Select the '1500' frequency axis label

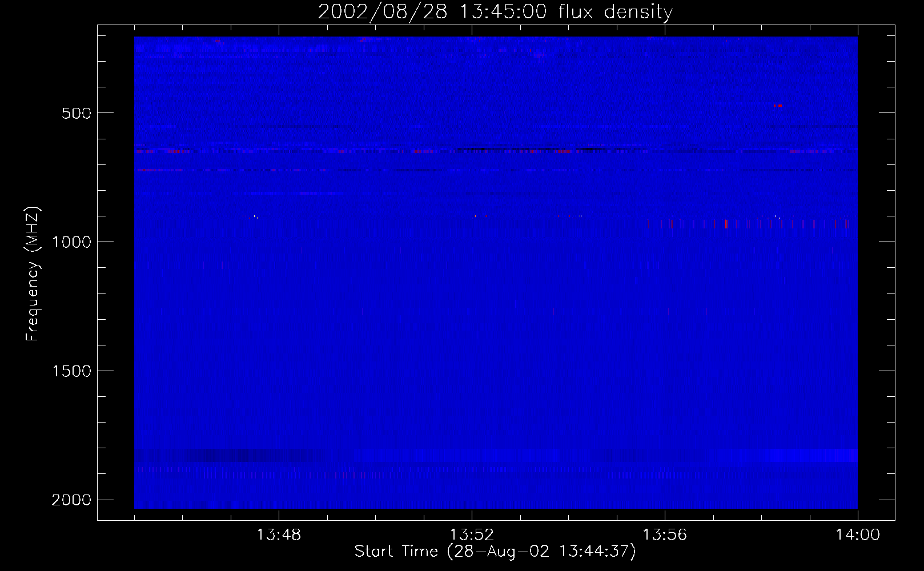71,371
